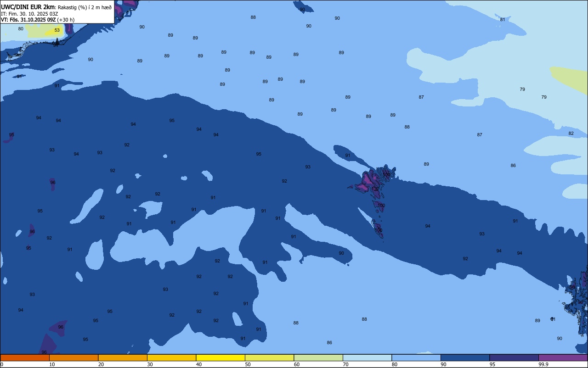Click the legend scale label '40'

(199, 364)
